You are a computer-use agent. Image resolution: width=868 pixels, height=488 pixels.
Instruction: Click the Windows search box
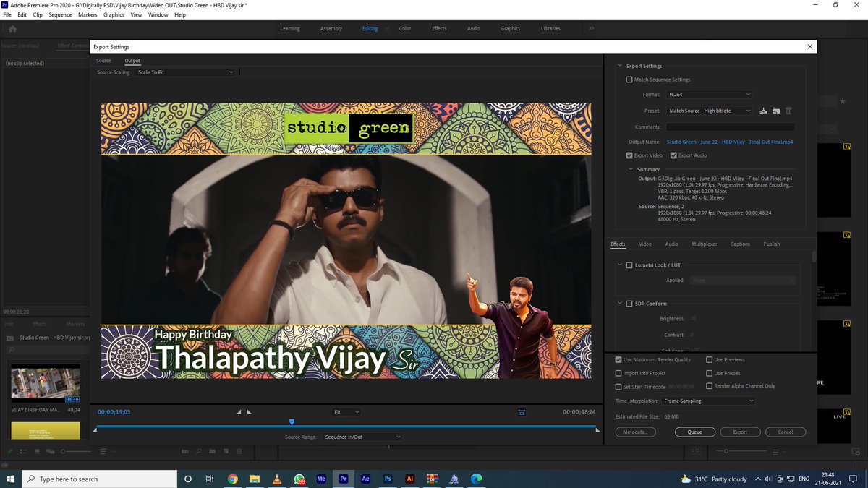click(101, 479)
